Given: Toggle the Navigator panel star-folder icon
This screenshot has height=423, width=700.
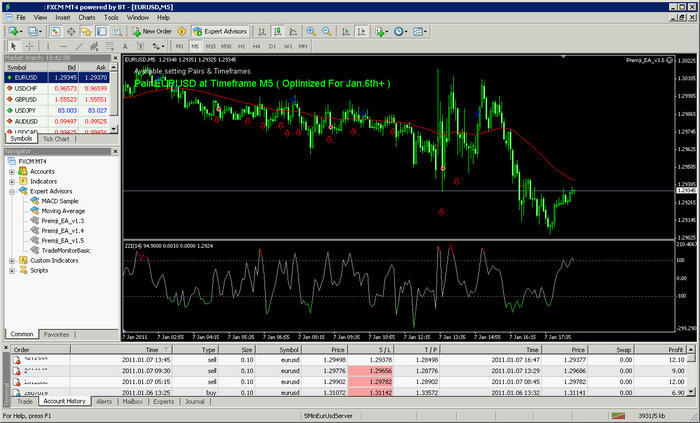Looking at the screenshot, I should click(x=86, y=31).
